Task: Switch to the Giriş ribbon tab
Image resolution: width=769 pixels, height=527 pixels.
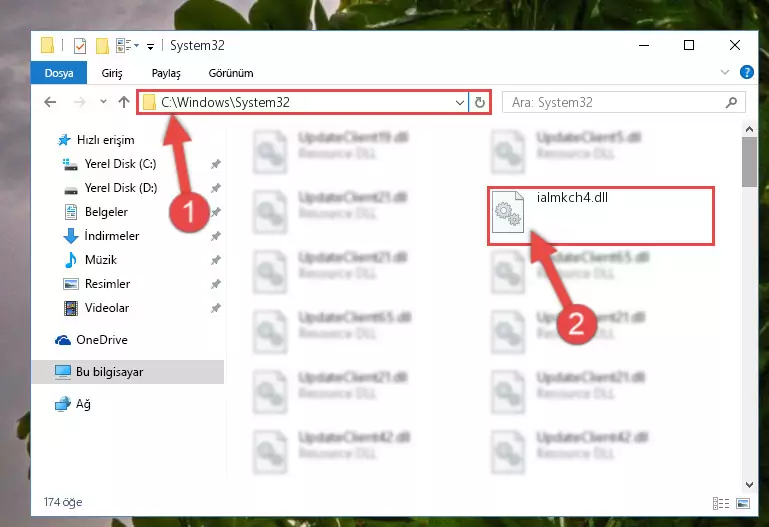Action: click(112, 73)
